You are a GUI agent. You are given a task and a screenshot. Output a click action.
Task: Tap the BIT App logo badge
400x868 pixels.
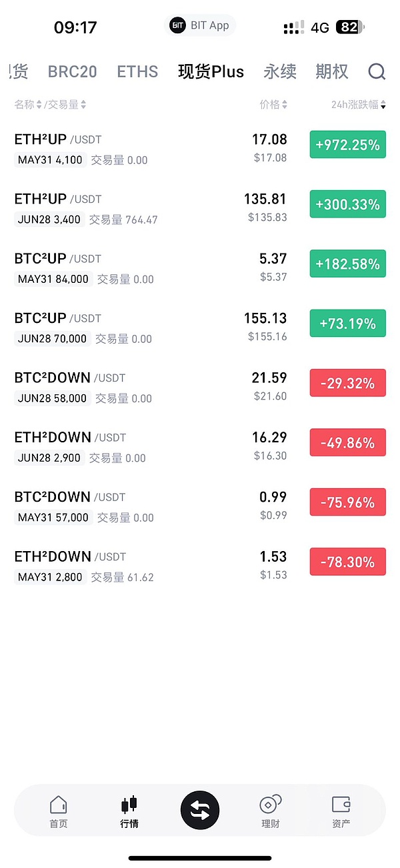click(x=177, y=26)
